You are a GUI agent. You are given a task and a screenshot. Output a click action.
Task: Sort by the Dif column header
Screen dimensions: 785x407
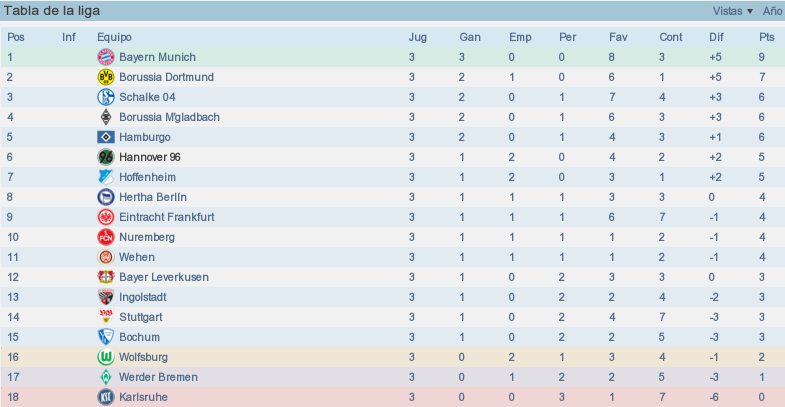[716, 37]
